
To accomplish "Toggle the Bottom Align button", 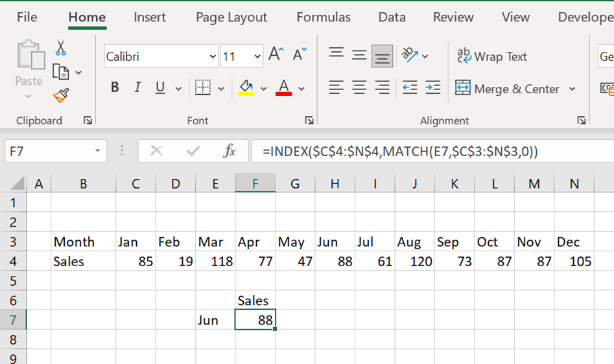I will pyautogui.click(x=382, y=56).
